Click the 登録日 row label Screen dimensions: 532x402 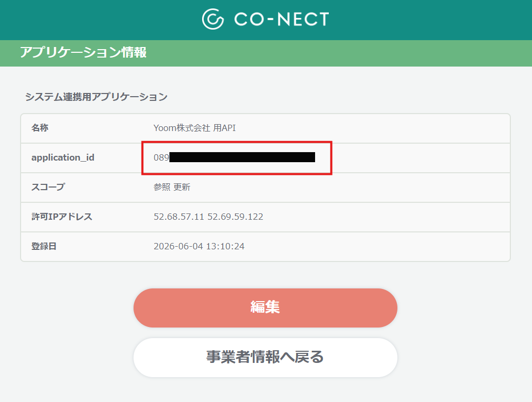coord(44,246)
